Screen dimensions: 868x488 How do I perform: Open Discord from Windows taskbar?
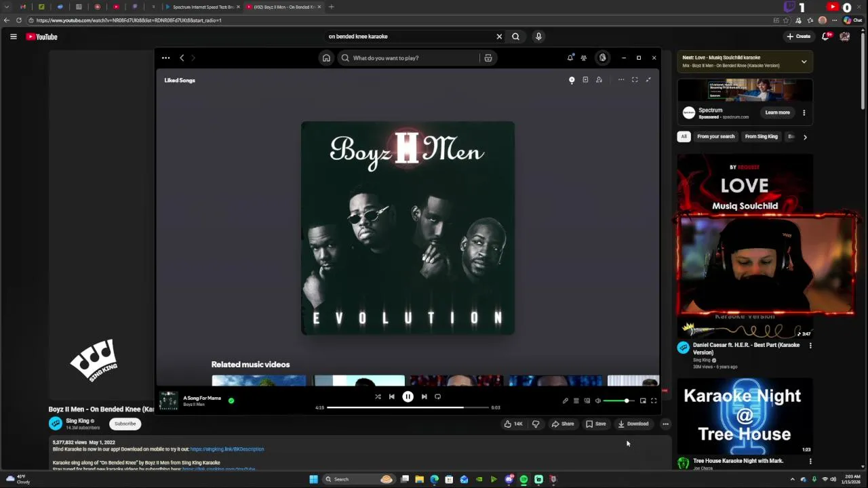509,479
